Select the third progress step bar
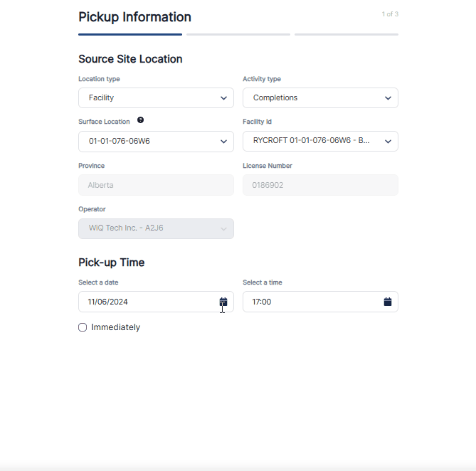The width and height of the screenshot is (476, 471). click(347, 34)
